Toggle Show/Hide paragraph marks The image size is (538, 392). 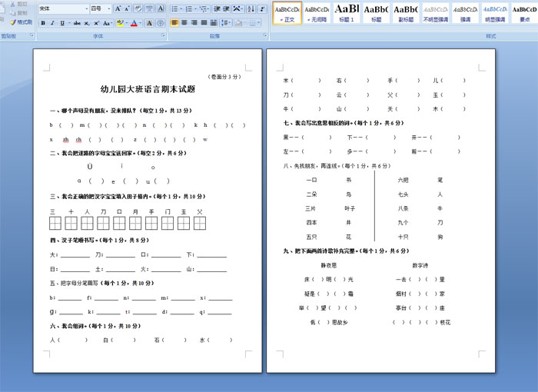[263, 8]
